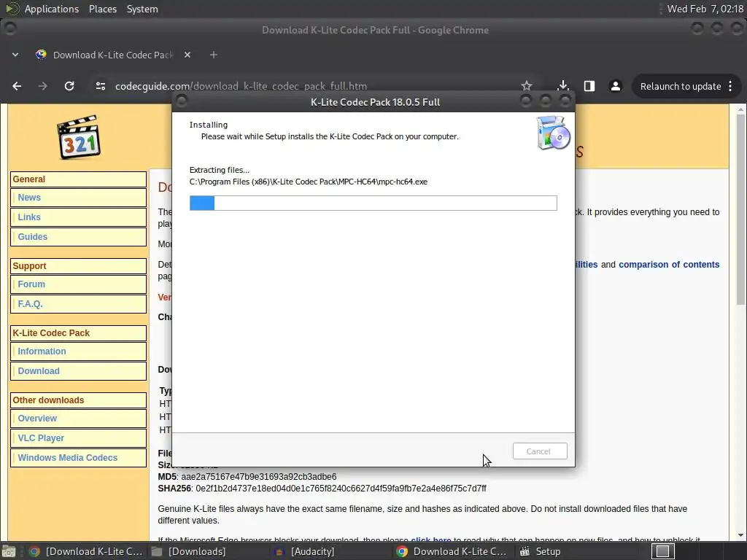The height and width of the screenshot is (560, 747).
Task: Open a new Chrome tab
Action: pos(214,55)
